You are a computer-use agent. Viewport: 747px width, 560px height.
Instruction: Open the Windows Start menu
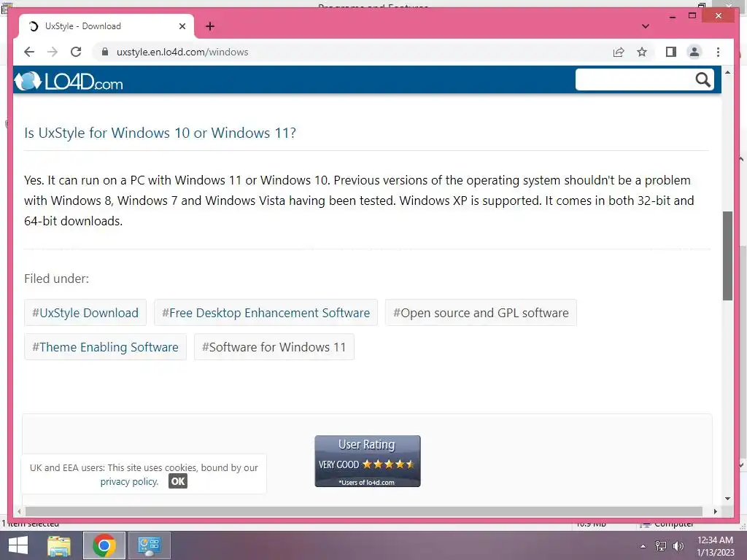tap(18, 545)
